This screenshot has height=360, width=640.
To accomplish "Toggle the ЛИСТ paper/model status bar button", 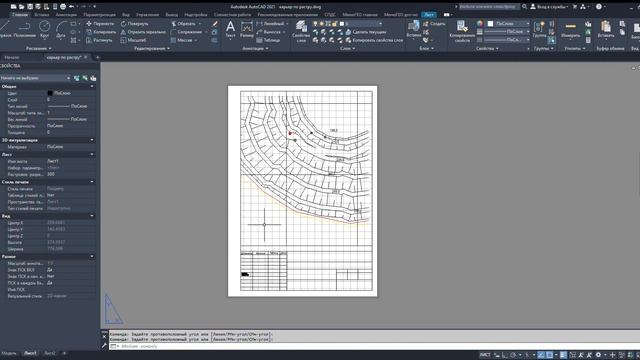I will pyautogui.click(x=484, y=355).
